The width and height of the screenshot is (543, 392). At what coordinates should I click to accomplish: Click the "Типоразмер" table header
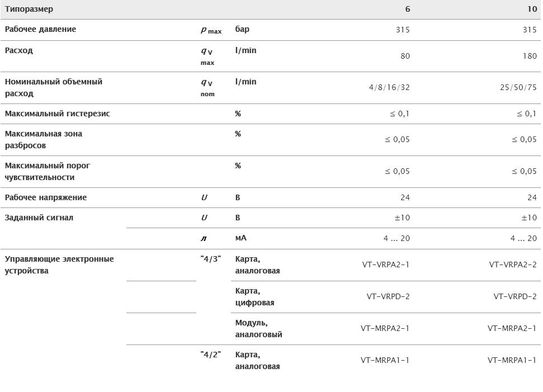coord(29,10)
